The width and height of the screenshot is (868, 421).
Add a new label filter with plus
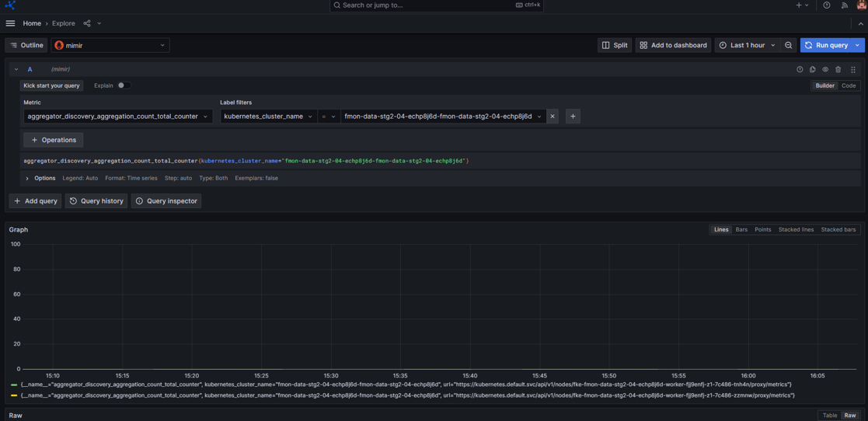(573, 117)
